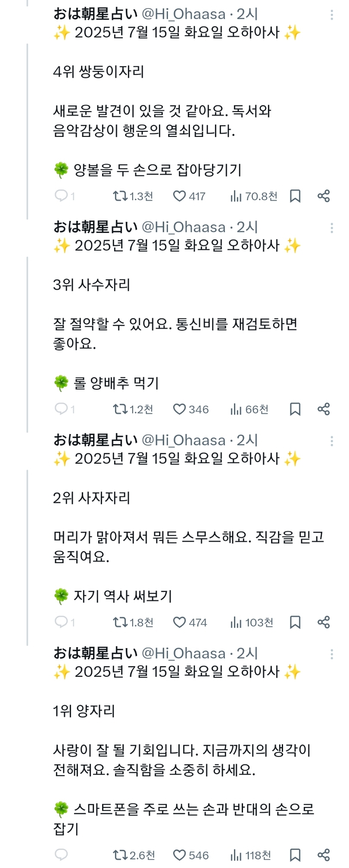Share the 3위 사수자리 post

(x=324, y=409)
